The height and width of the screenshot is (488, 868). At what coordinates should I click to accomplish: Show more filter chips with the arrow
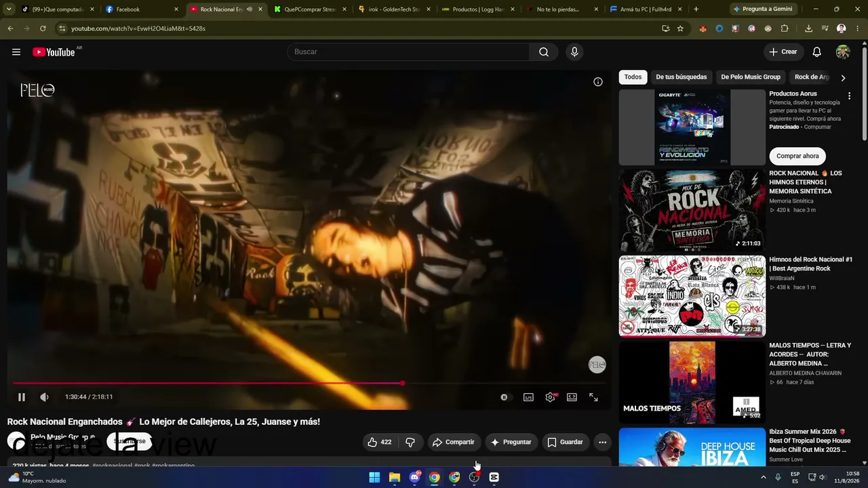click(843, 78)
